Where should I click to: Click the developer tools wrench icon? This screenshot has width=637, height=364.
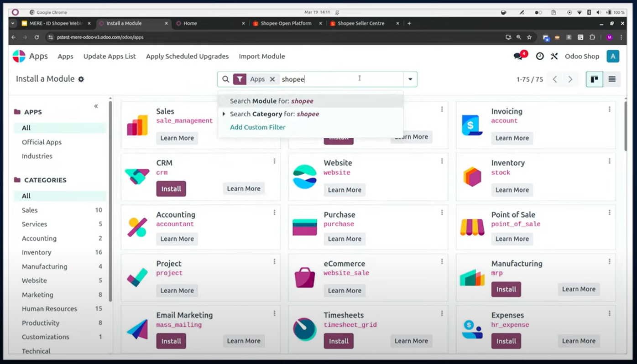click(x=554, y=56)
